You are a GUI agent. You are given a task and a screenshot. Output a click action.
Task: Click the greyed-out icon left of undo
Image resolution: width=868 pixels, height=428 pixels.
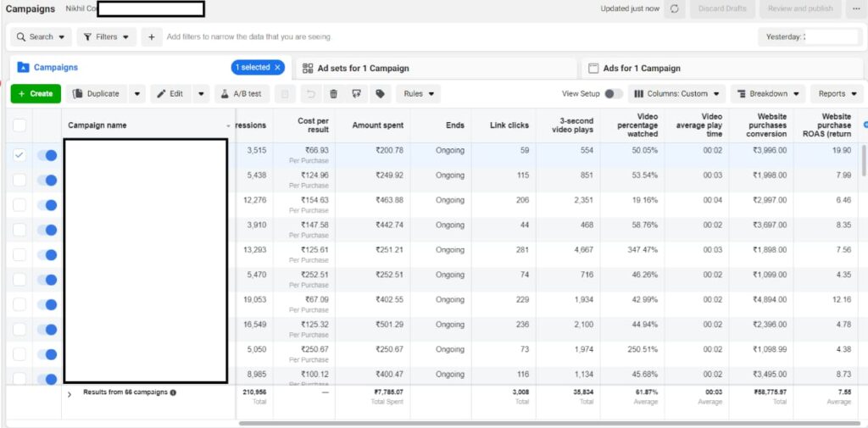click(285, 93)
